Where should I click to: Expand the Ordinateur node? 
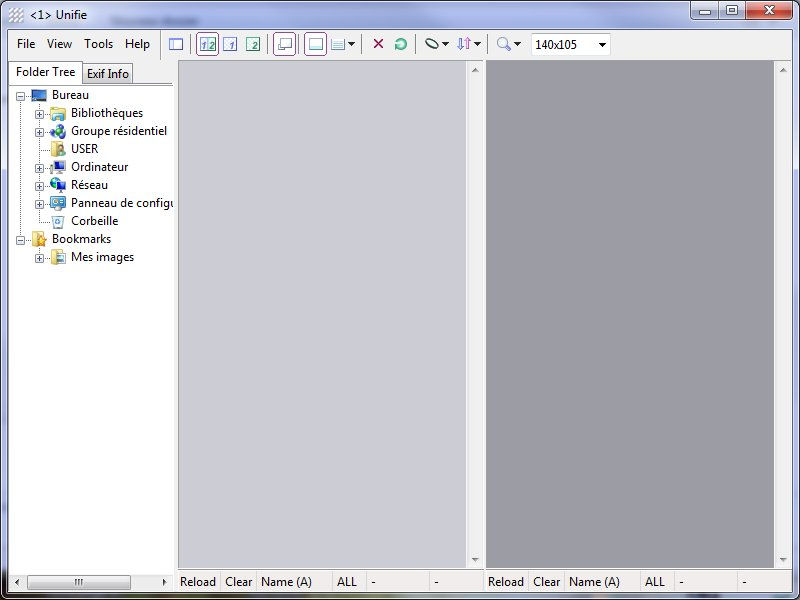click(39, 168)
